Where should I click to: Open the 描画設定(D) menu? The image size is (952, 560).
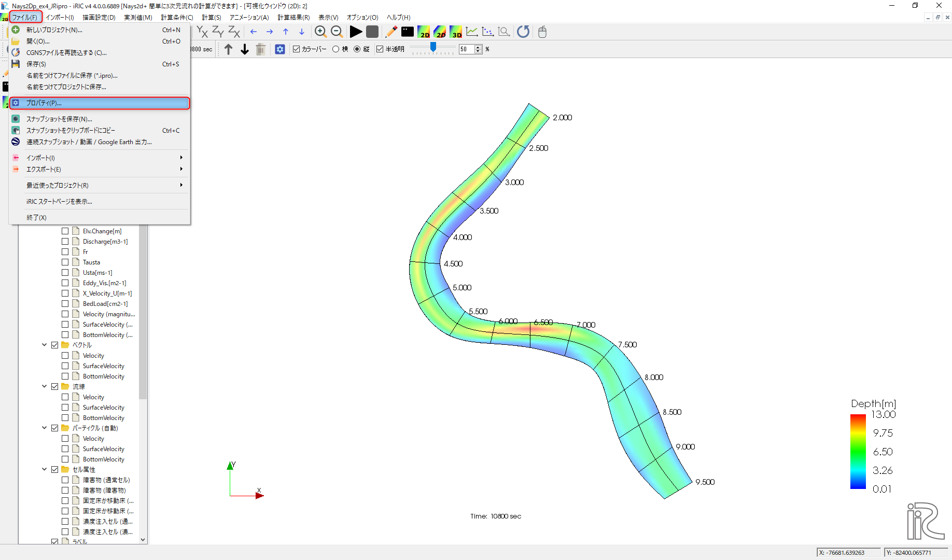pyautogui.click(x=99, y=17)
